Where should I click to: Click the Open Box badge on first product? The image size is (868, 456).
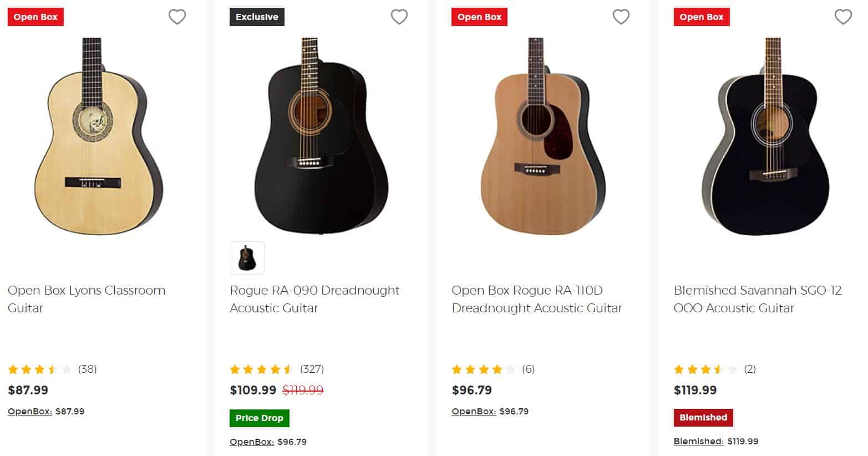point(35,17)
